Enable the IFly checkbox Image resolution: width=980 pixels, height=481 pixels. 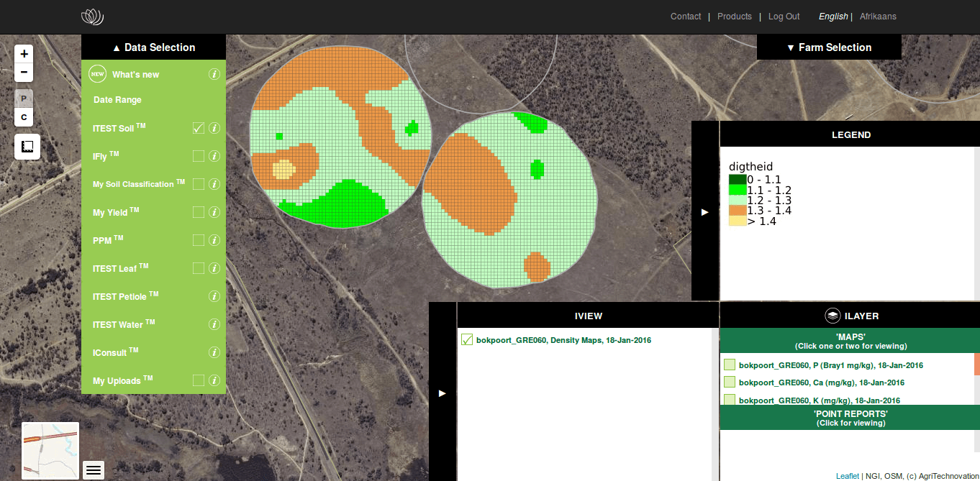[198, 156]
